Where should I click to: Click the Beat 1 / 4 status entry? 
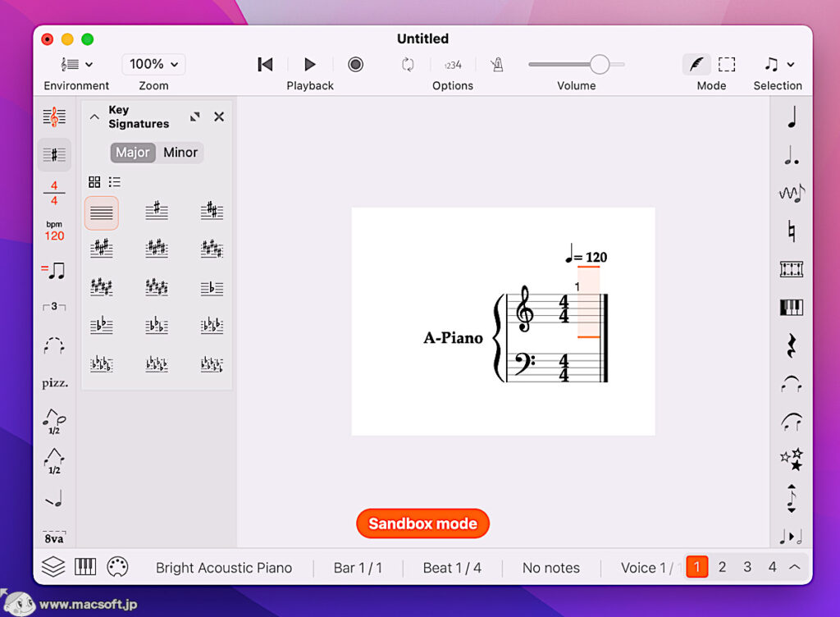[452, 568]
